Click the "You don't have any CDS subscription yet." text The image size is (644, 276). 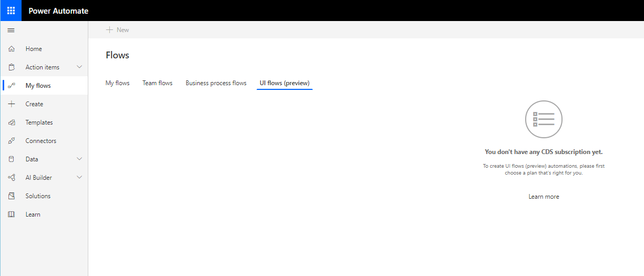point(544,152)
